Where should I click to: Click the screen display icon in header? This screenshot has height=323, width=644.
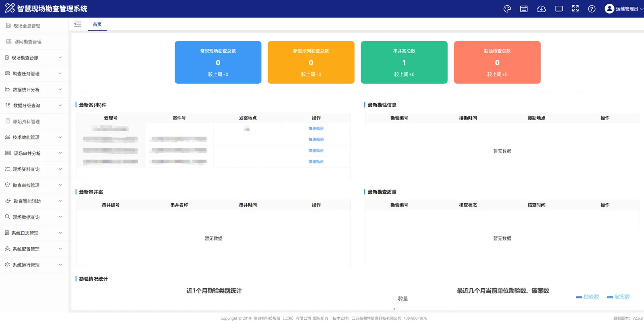[x=559, y=9]
